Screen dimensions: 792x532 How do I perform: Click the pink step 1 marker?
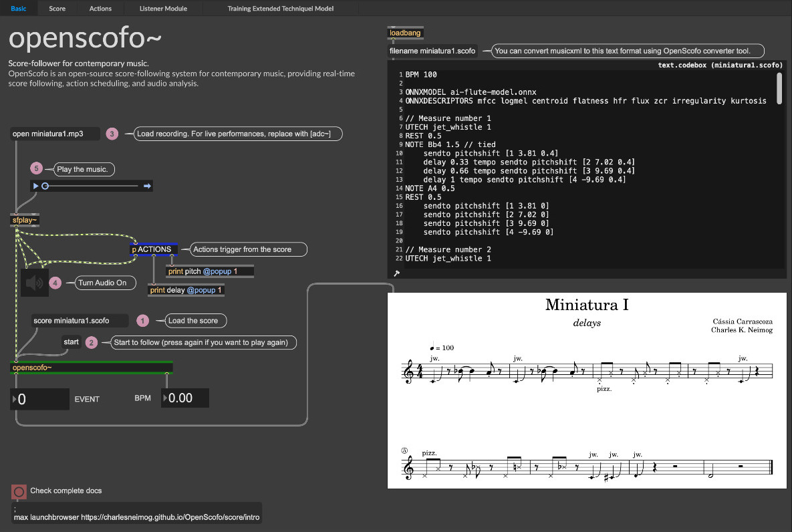click(x=142, y=321)
